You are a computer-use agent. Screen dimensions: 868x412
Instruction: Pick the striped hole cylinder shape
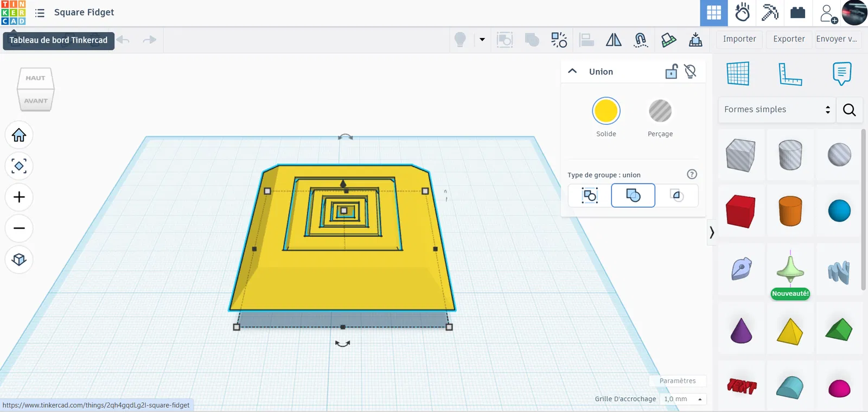coord(790,155)
